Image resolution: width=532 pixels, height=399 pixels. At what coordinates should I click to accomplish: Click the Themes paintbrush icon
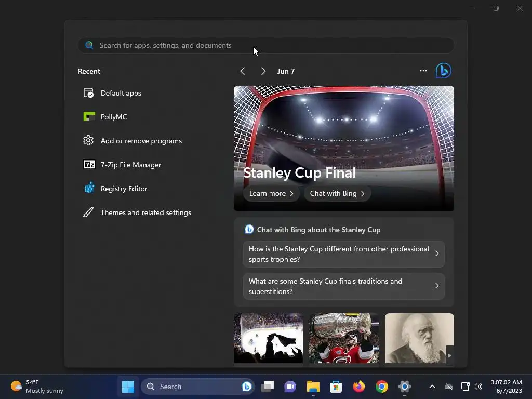pyautogui.click(x=88, y=212)
